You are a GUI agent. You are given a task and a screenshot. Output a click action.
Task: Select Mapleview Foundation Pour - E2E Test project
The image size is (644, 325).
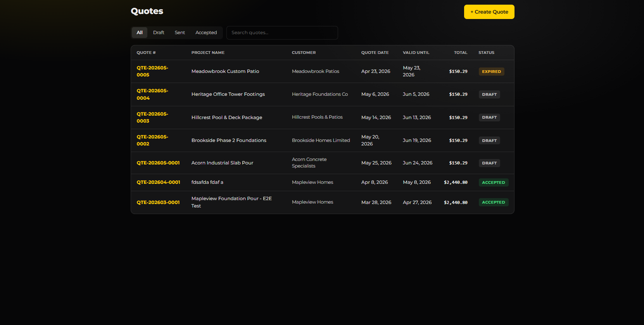[232, 202]
